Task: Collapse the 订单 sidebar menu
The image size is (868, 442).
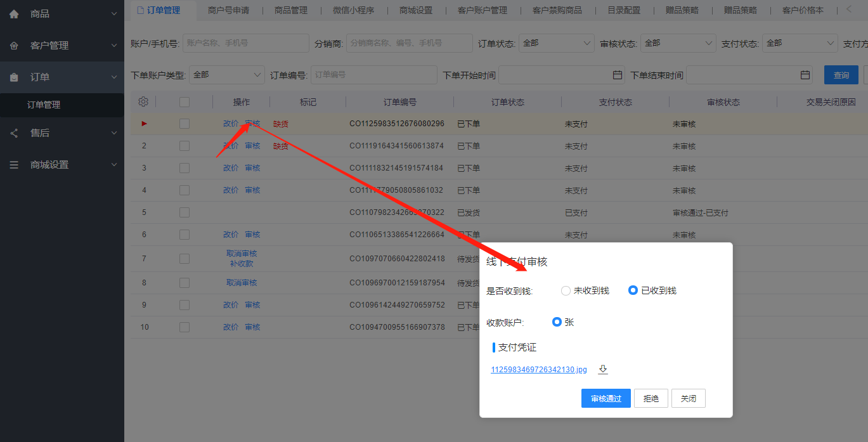Action: tap(114, 77)
